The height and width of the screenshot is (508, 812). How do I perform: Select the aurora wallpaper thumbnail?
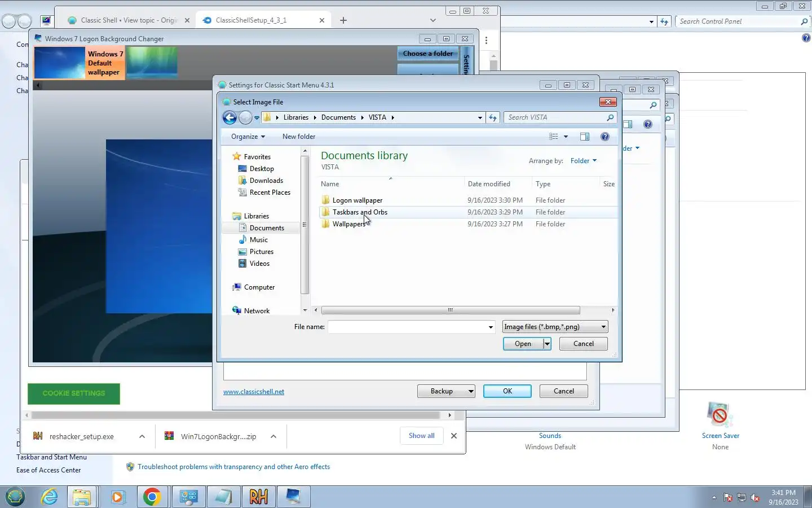coord(152,62)
